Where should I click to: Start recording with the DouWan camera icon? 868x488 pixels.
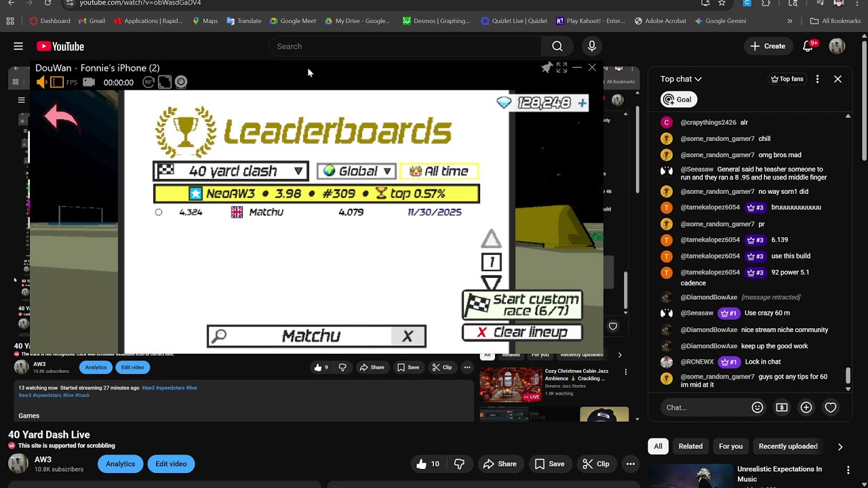tap(89, 82)
